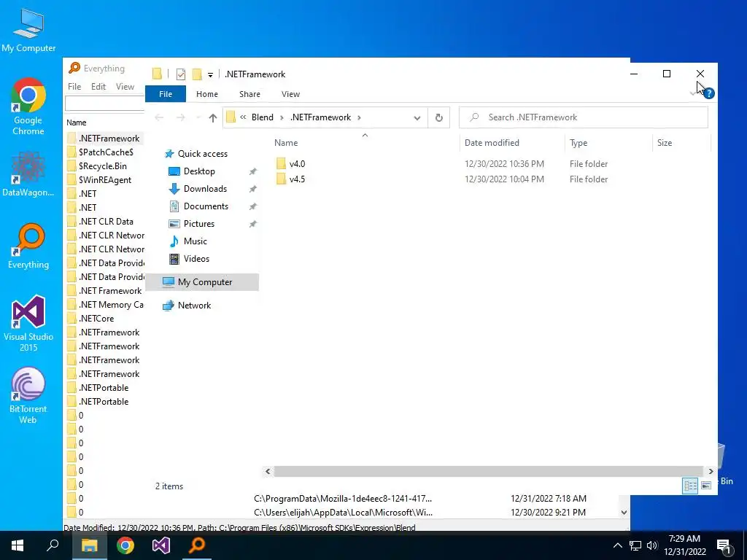The width and height of the screenshot is (747, 560).
Task: Switch to the Home ribbon tab
Action: click(x=206, y=94)
